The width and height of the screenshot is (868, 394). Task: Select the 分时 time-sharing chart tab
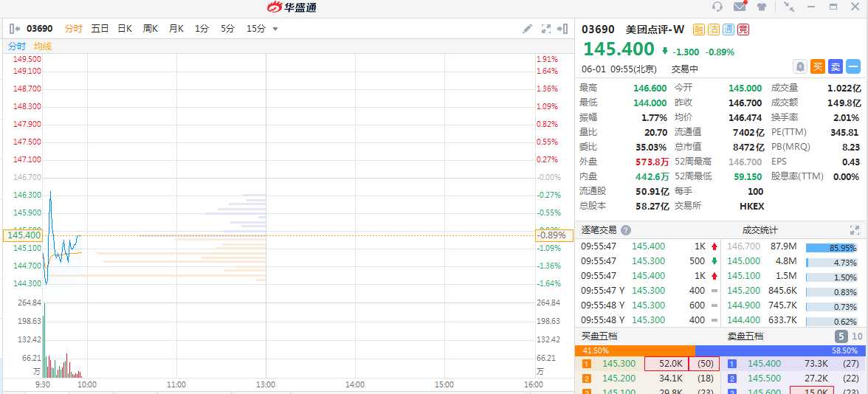(x=73, y=29)
